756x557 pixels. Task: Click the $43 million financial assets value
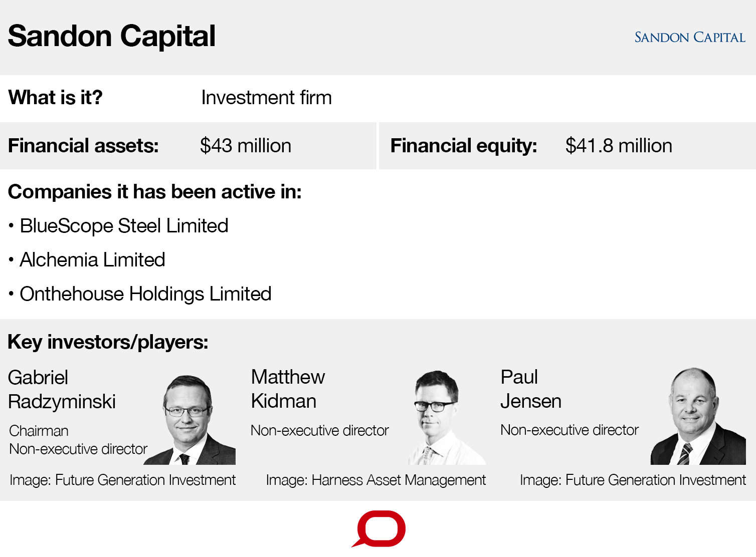pyautogui.click(x=245, y=146)
